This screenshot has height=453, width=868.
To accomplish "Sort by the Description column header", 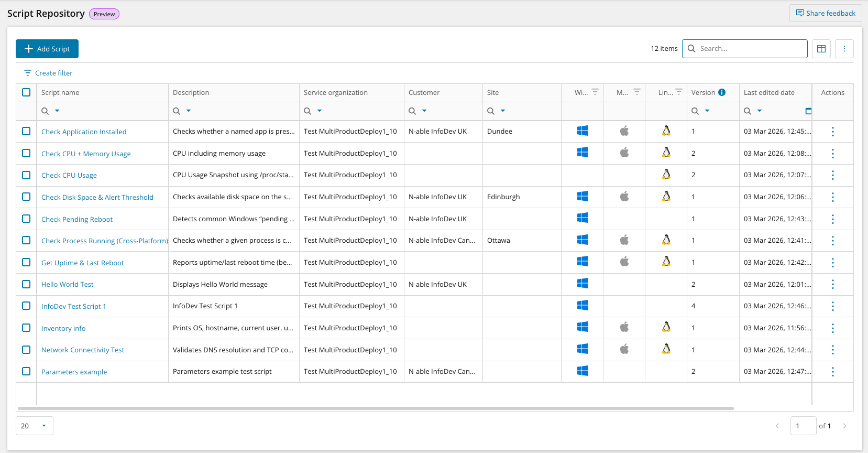I will [191, 92].
